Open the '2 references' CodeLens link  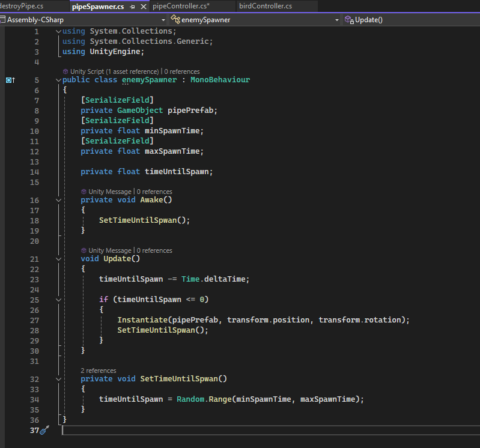[99, 371]
